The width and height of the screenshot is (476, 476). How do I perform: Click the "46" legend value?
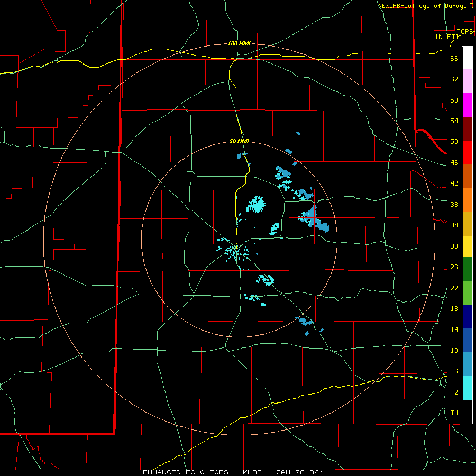click(454, 163)
